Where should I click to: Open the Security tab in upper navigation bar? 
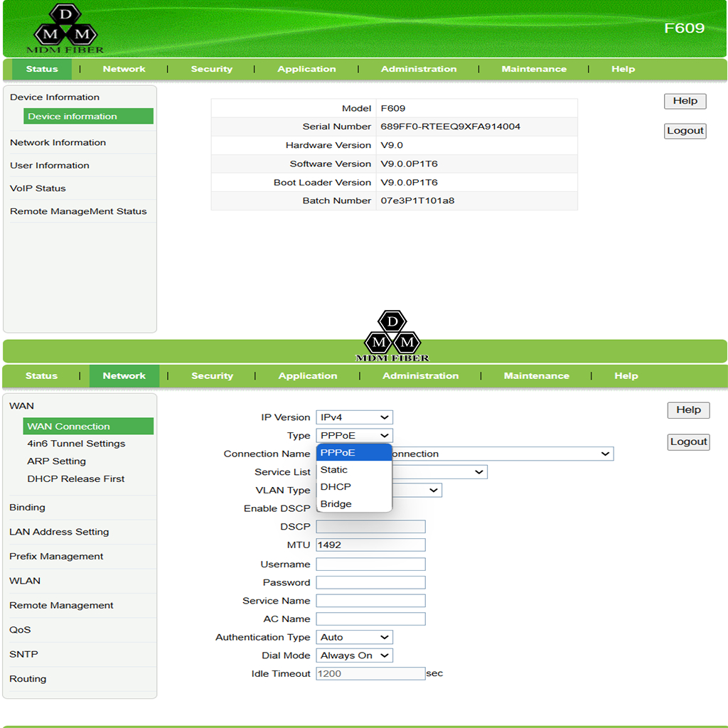(x=211, y=69)
